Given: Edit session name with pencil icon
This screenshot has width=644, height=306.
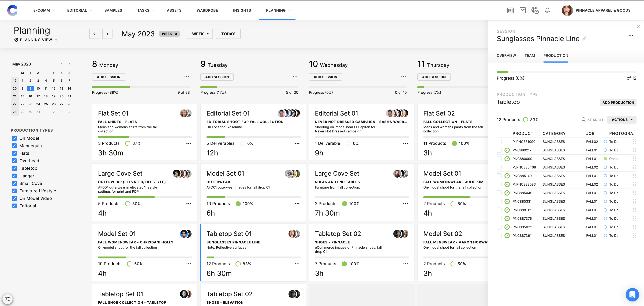Looking at the screenshot, I should (584, 39).
